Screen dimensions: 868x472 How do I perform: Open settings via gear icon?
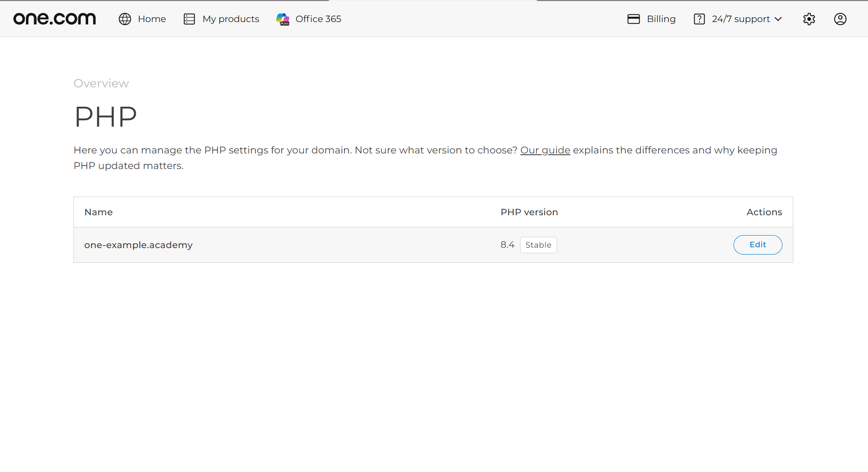(809, 19)
